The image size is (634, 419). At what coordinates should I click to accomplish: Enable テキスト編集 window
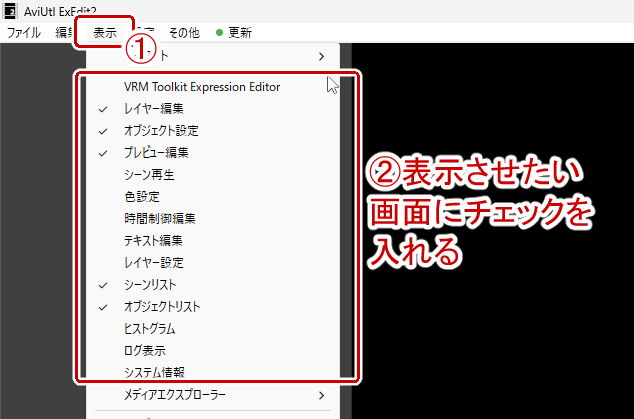coord(213,241)
